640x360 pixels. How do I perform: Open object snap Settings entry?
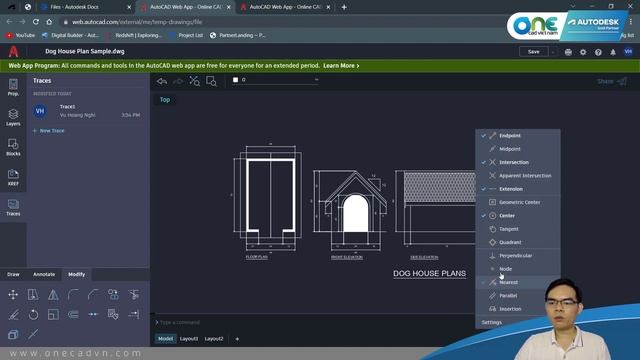point(491,322)
